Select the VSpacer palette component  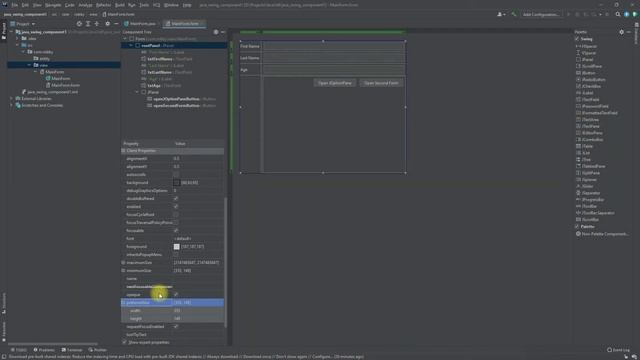(586, 53)
